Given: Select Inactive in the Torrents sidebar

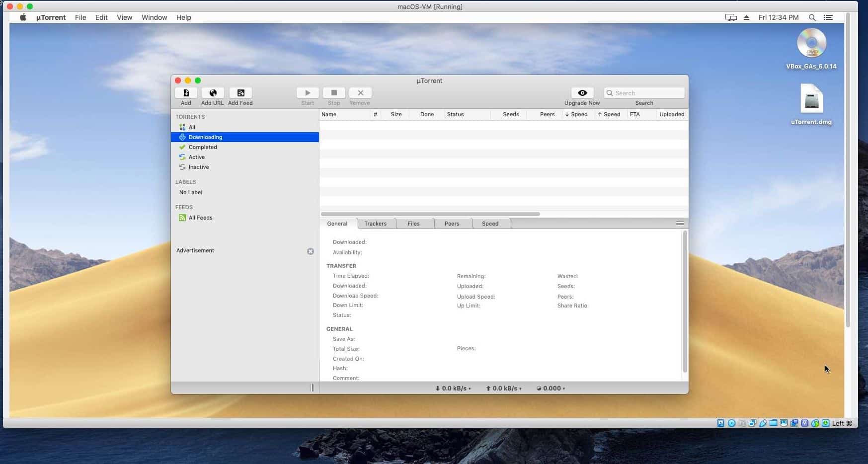Looking at the screenshot, I should 245,167.
